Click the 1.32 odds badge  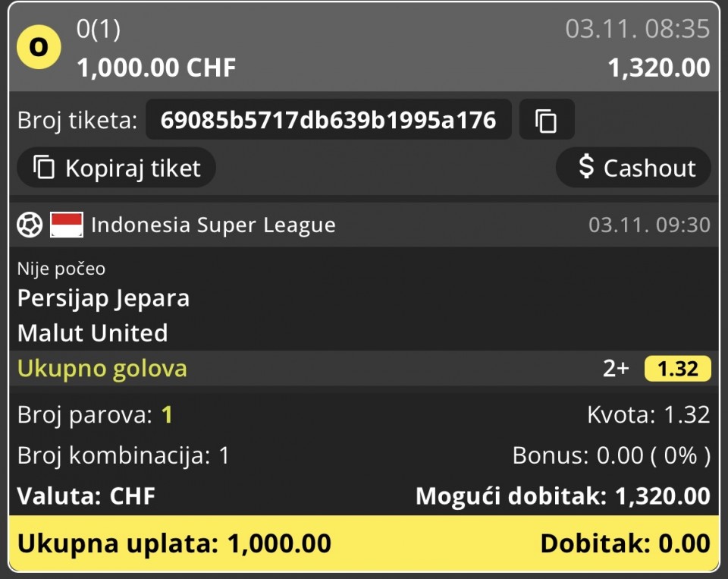[x=678, y=369]
